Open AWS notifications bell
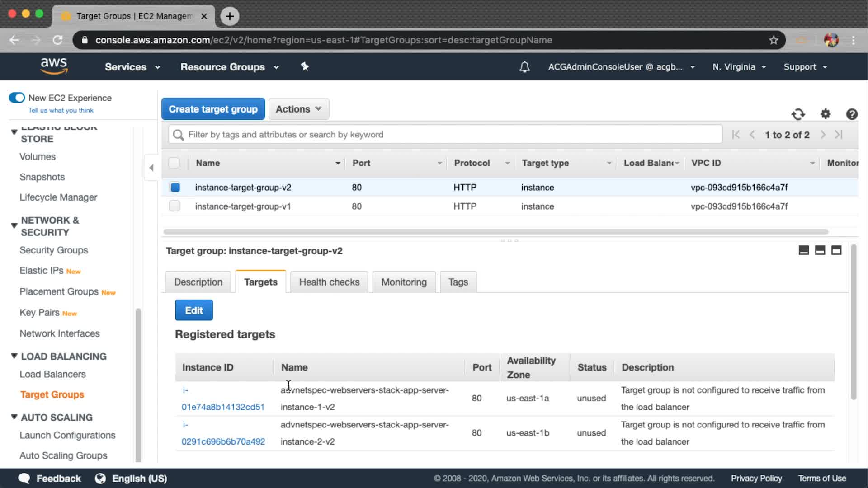 pyautogui.click(x=524, y=67)
